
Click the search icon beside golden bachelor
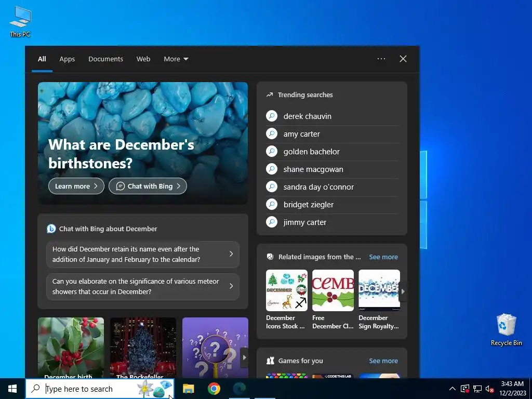(272, 151)
